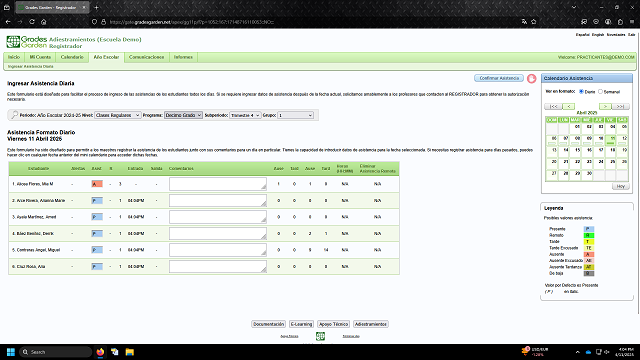Click the comment box for Alicea Flores

(218, 184)
